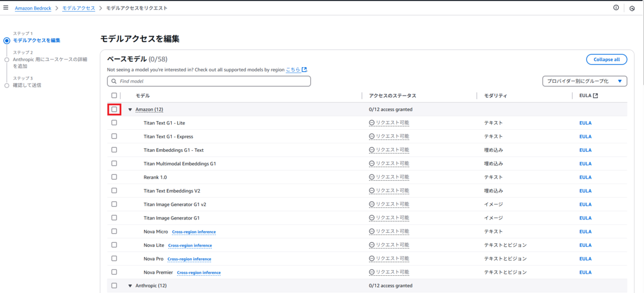Check the Anthropic (12) group checkbox
This screenshot has height=293, width=644.
tap(114, 285)
